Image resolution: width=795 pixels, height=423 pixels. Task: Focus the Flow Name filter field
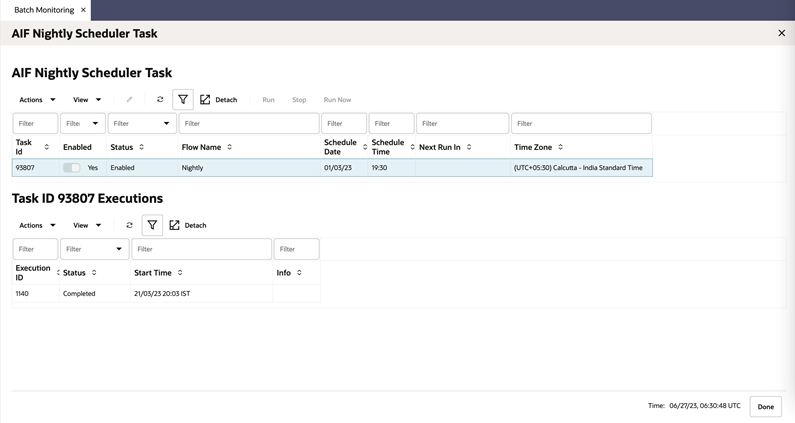pos(249,123)
